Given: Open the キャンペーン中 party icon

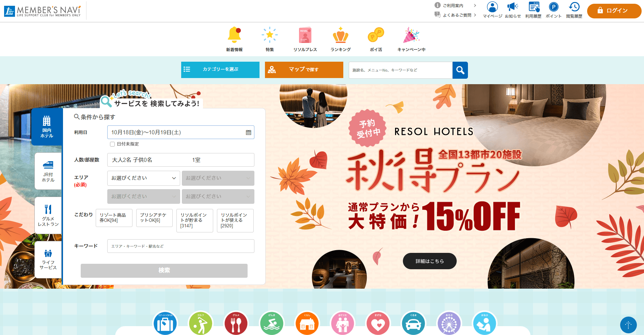Looking at the screenshot, I should tap(411, 35).
